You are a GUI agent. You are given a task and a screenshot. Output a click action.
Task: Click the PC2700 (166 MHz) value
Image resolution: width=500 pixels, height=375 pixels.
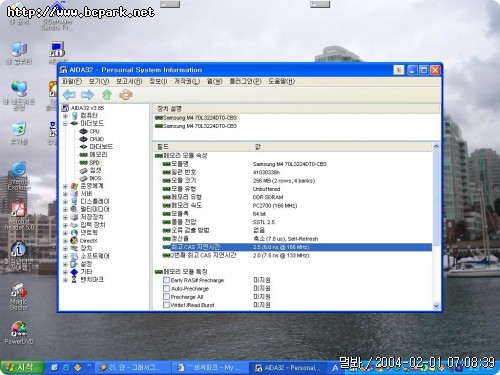coord(275,206)
